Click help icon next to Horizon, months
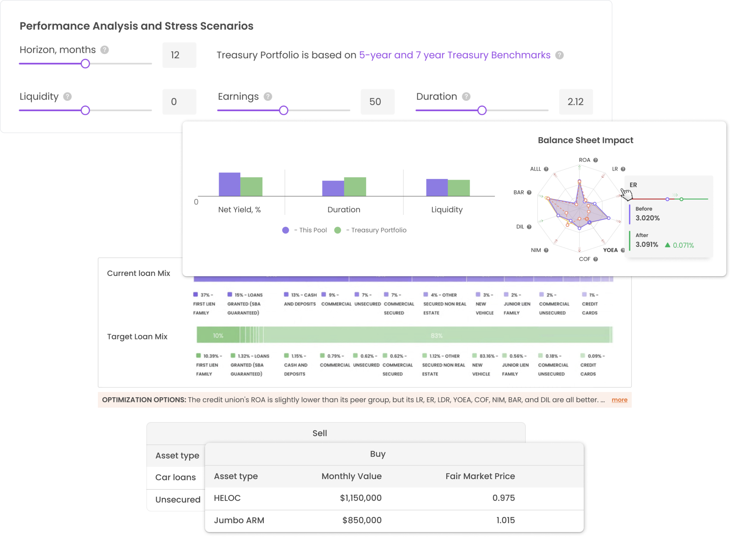This screenshot has width=731, height=560. (105, 50)
